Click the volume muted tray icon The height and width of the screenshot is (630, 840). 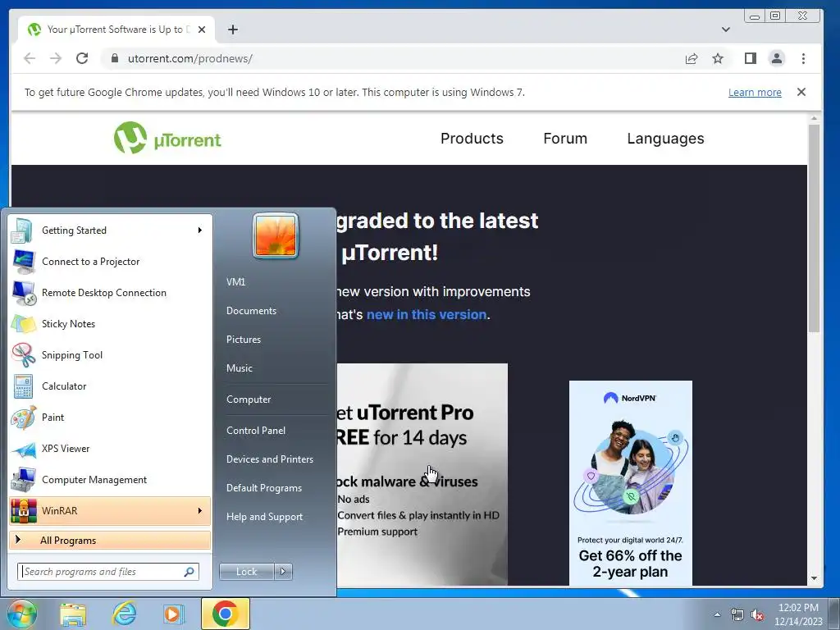point(757,615)
